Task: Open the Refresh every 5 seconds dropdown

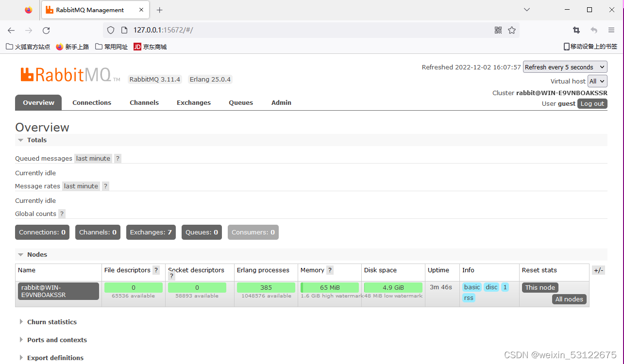Action: point(565,66)
